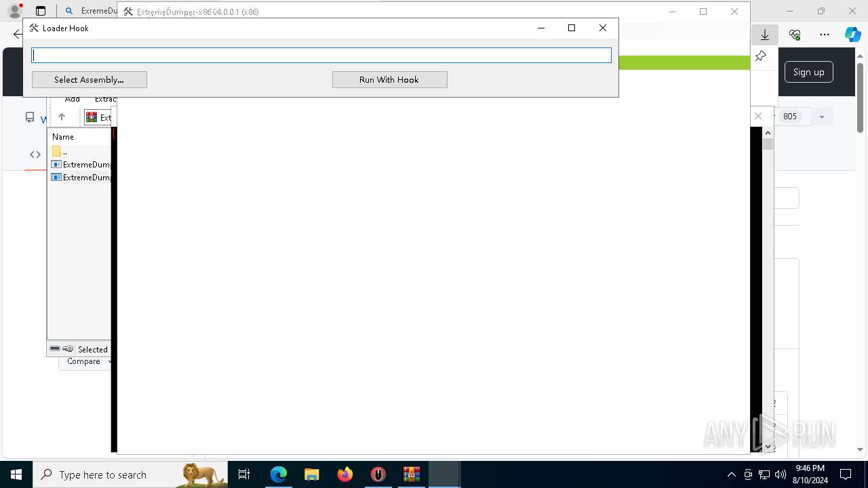
Task: Focus the assembly path text field in Loader Hook
Action: point(321,55)
